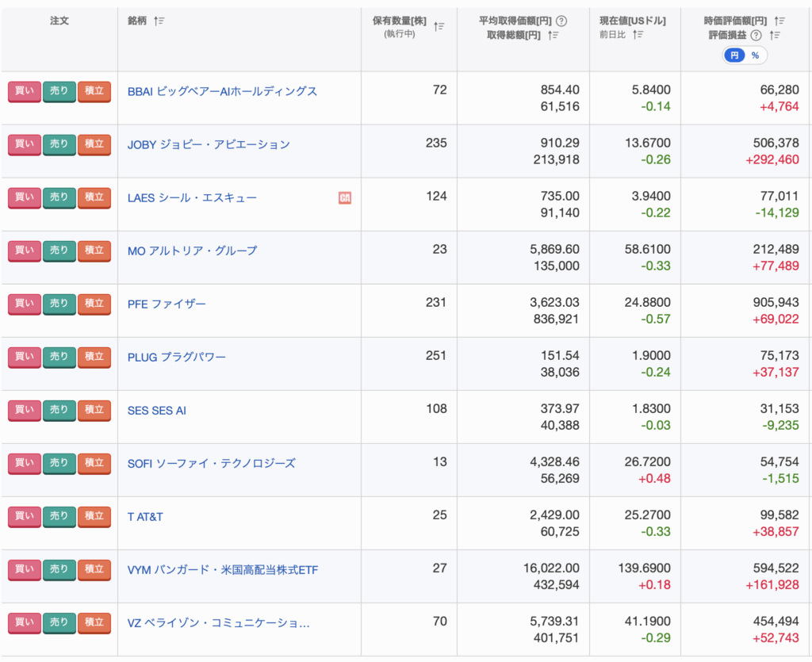Click the CA badge on LAES row
Screen dimensions: 812x662
[345, 197]
